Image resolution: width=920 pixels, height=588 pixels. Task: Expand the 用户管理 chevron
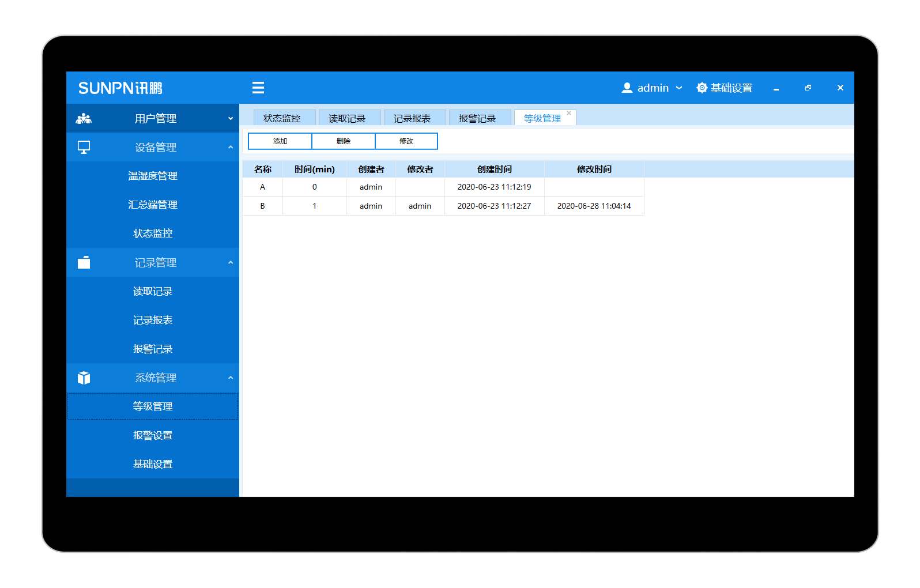(x=231, y=119)
